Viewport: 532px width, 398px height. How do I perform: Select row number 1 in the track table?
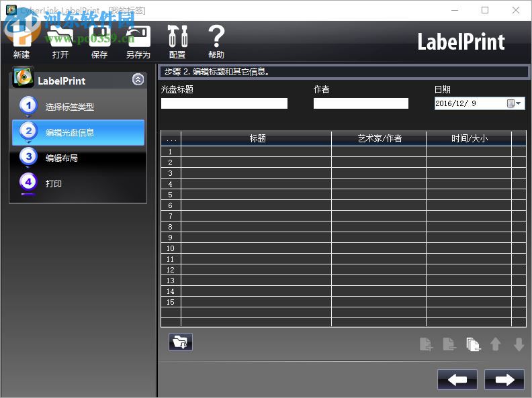click(171, 152)
